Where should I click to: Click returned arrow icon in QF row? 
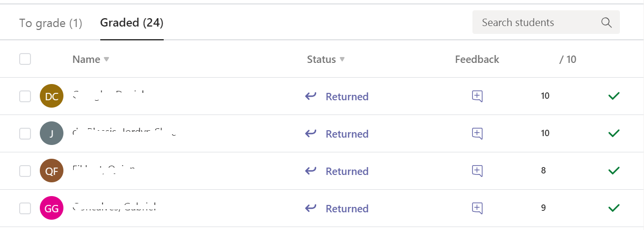click(x=311, y=171)
